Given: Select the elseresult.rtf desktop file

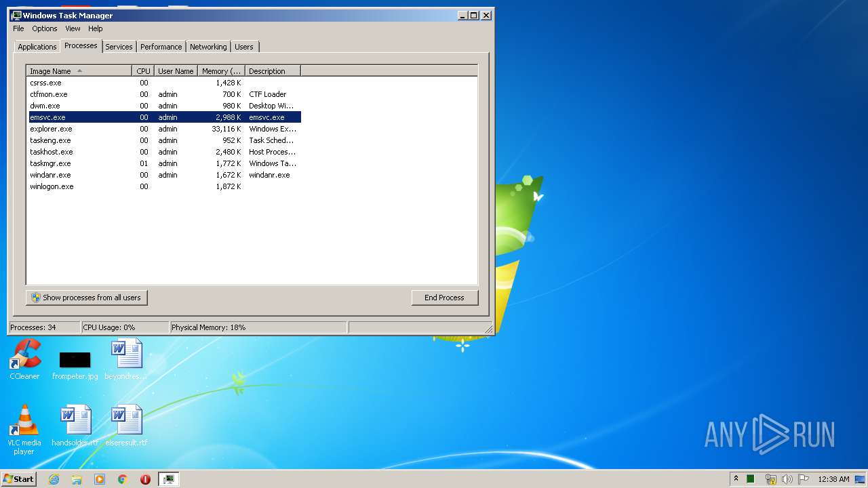Looking at the screenshot, I should click(x=126, y=426).
